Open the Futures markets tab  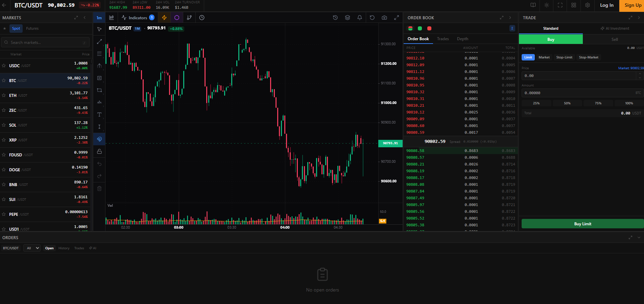pyautogui.click(x=32, y=28)
